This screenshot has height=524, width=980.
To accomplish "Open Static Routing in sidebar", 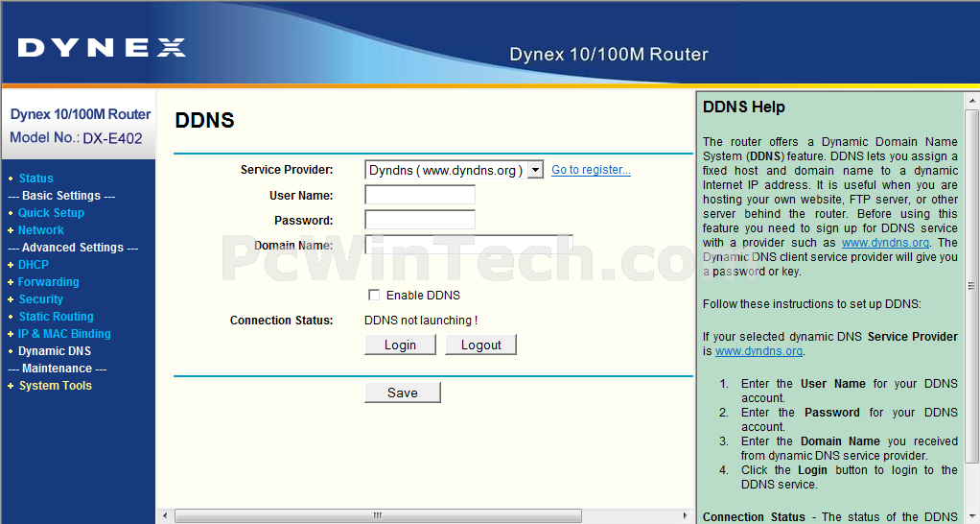I will tap(56, 317).
